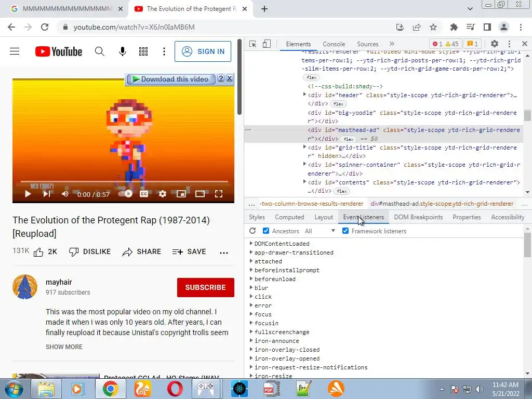532x399 pixels.
Task: Open Windows Start menu
Action: pyautogui.click(x=14, y=389)
